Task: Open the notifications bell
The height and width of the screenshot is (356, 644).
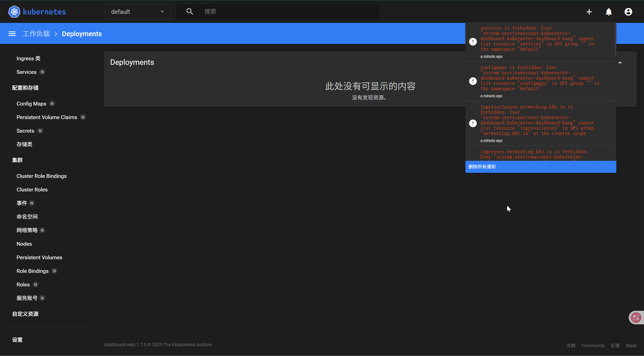Action: [609, 12]
